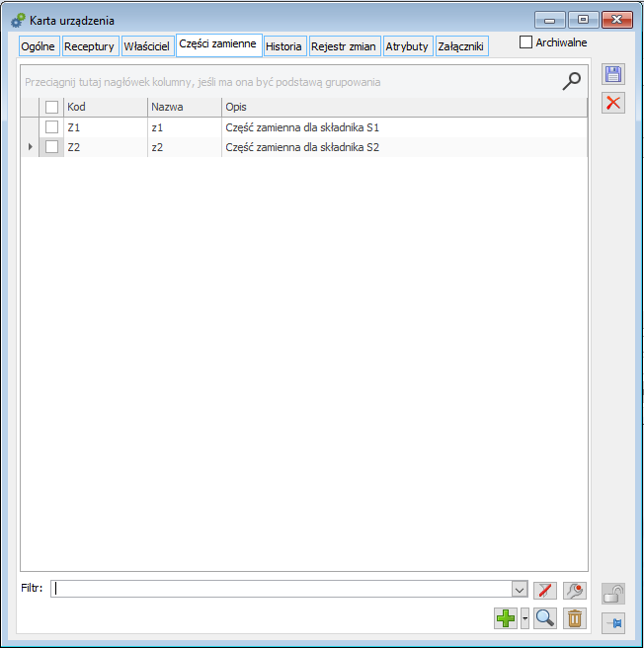
Task: Cancel changes with the red X icon
Action: pyautogui.click(x=613, y=103)
